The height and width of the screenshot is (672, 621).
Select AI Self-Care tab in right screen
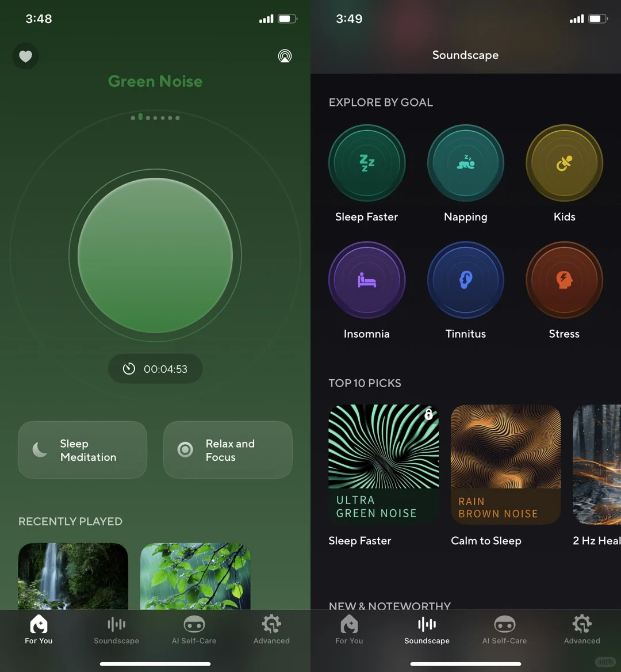pyautogui.click(x=504, y=629)
